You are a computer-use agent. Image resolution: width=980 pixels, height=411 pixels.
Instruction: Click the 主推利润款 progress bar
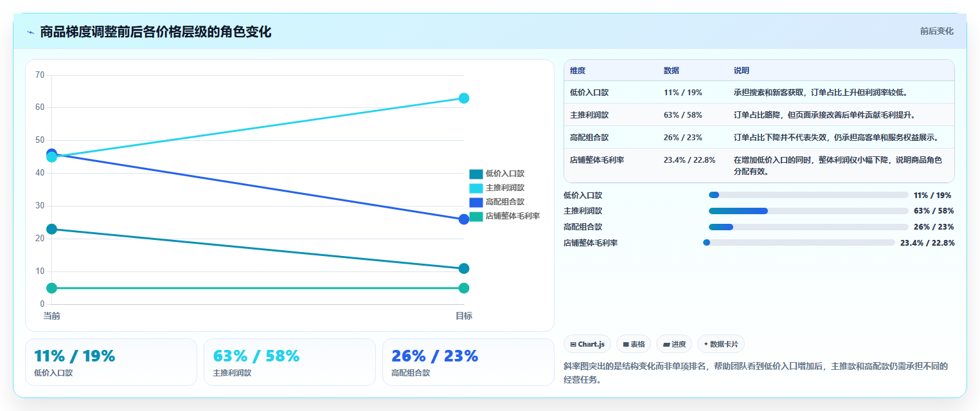click(x=808, y=211)
